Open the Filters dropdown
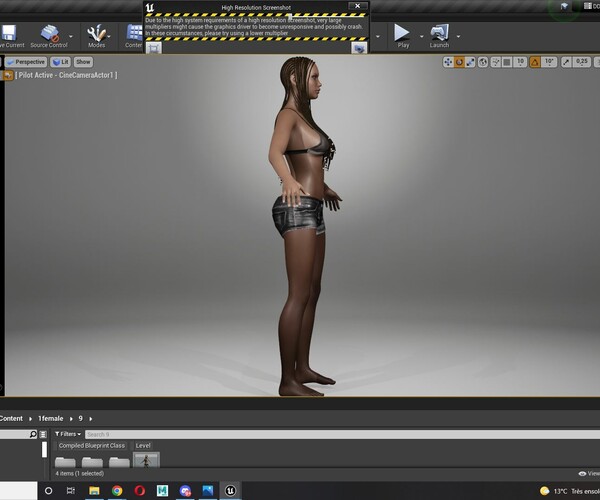600x500 pixels. pyautogui.click(x=68, y=434)
